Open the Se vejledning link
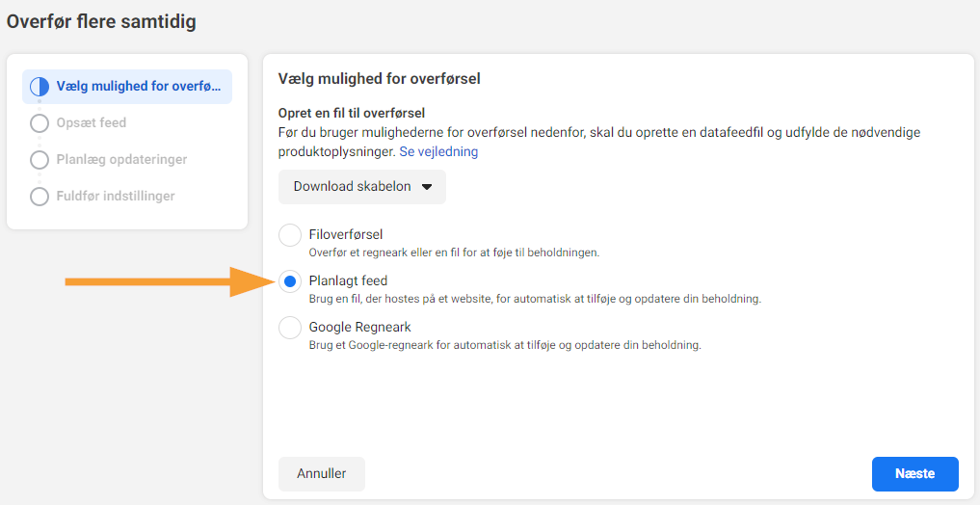 pos(438,152)
